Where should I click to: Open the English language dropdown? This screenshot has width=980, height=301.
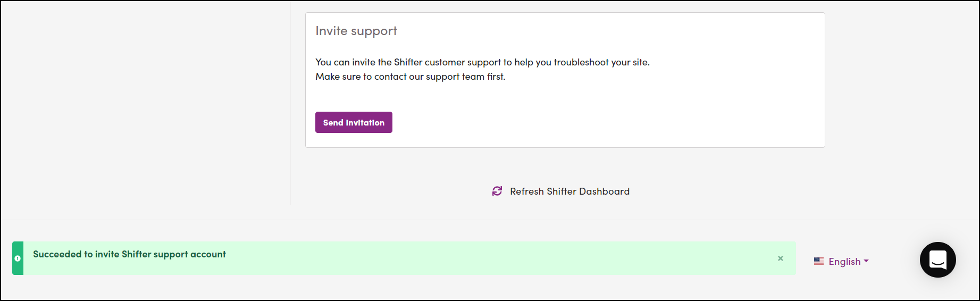[841, 262]
